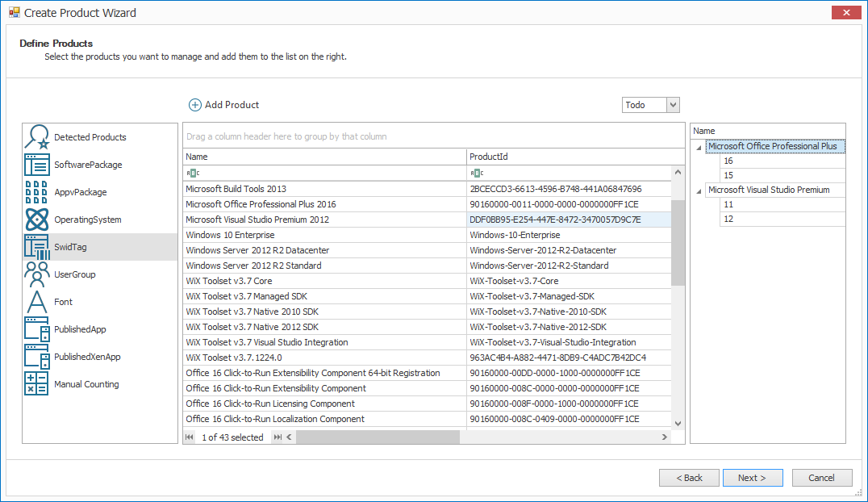Collapse the Microsoft Office Professional Plus node
The width and height of the screenshot is (868, 502).
tap(699, 148)
